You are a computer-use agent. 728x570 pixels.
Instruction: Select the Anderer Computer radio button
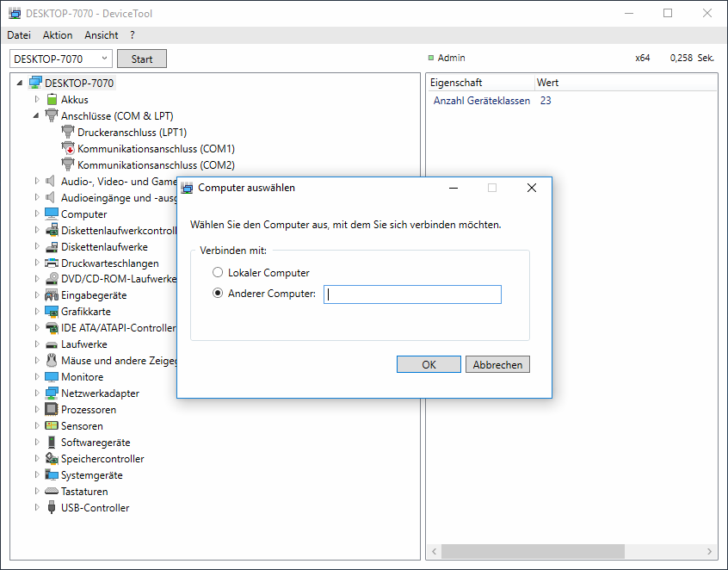pyautogui.click(x=217, y=294)
